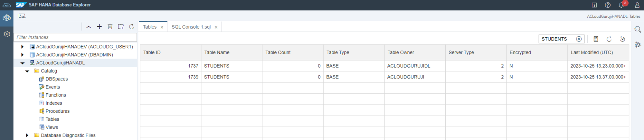Viewport: 644px width, 140px height.
Task: Open Views under Catalog
Action: coord(52,127)
